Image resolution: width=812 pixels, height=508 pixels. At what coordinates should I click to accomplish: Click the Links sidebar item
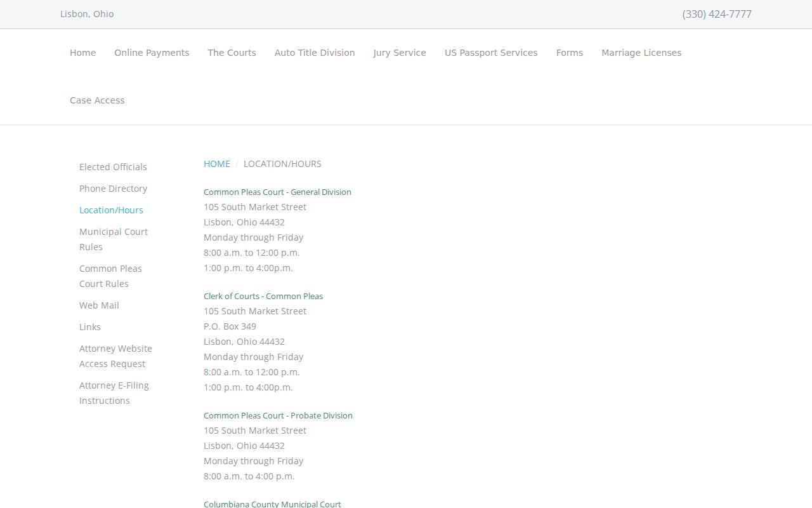point(90,327)
